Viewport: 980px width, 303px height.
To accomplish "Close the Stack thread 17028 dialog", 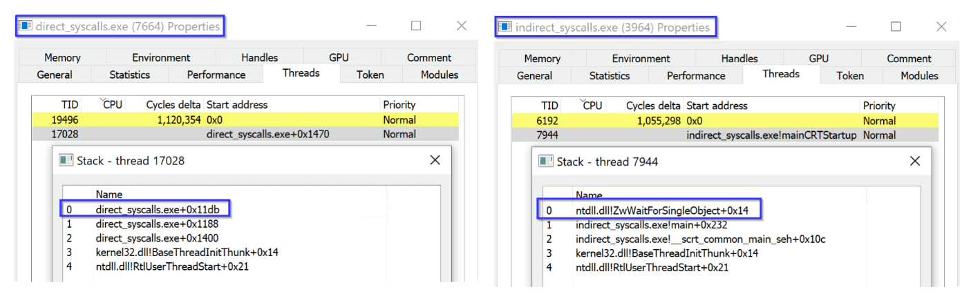I will point(435,160).
